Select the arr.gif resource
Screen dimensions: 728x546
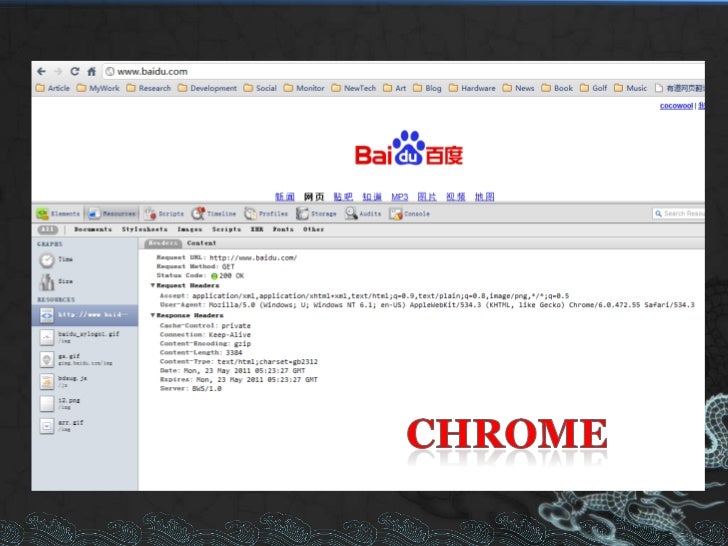pos(84,426)
